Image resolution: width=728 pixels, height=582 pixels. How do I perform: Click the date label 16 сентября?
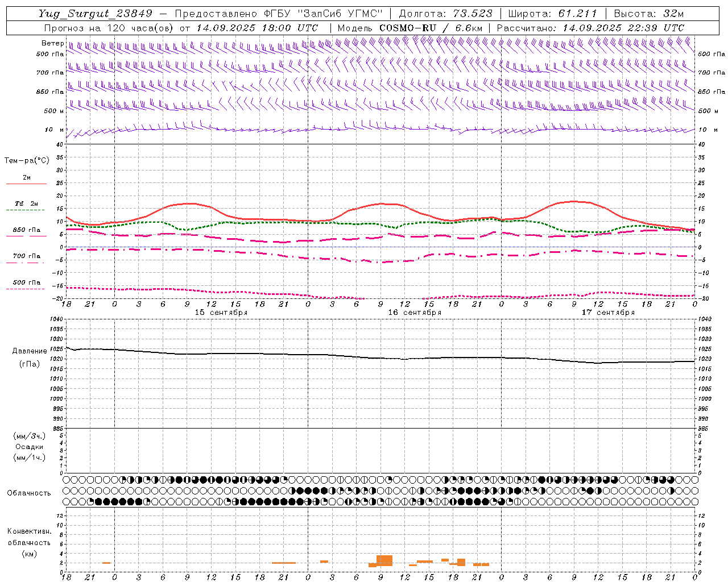coord(415,313)
